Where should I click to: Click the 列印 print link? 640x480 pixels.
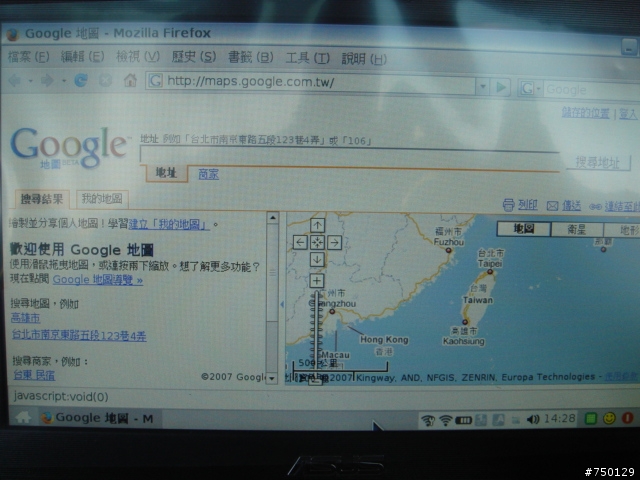(528, 205)
